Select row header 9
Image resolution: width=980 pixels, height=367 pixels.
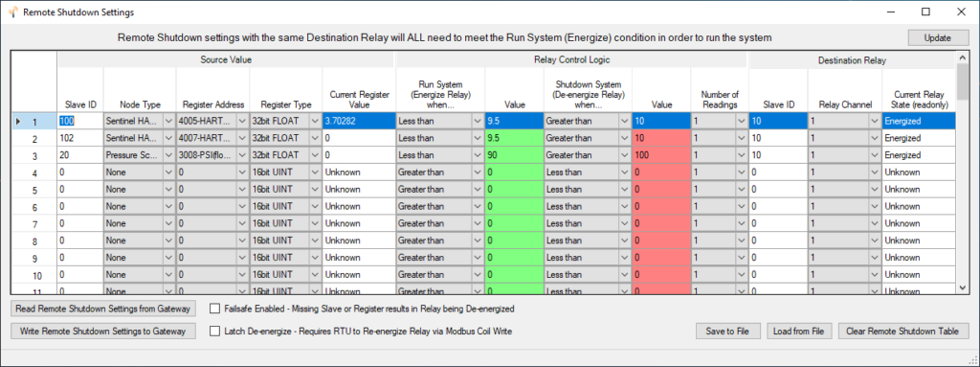(34, 258)
